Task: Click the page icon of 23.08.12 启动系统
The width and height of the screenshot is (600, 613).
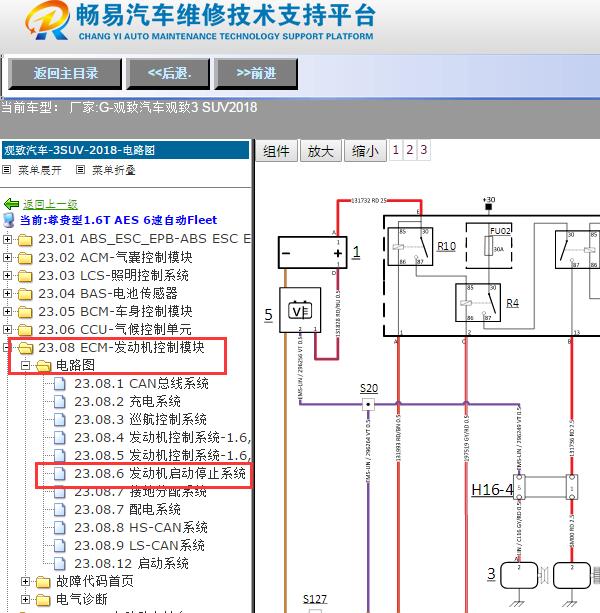Action: click(59, 563)
